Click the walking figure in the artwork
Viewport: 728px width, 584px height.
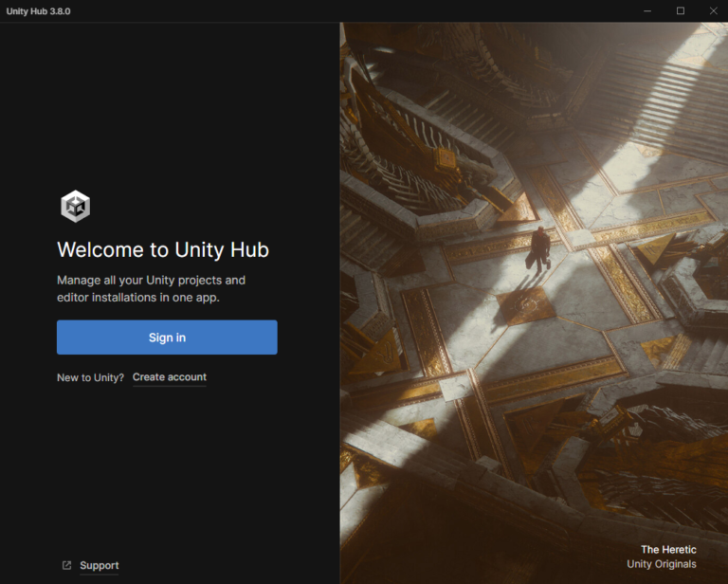tap(538, 248)
